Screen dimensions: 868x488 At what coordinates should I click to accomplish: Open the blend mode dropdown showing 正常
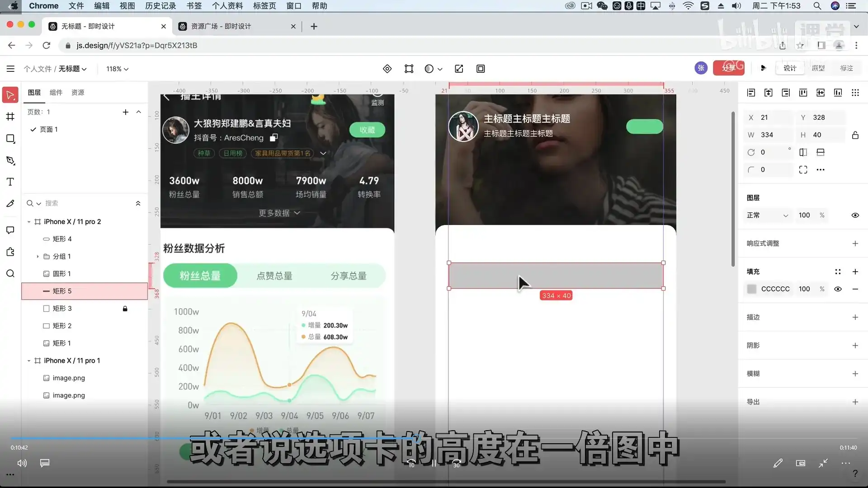(x=767, y=215)
